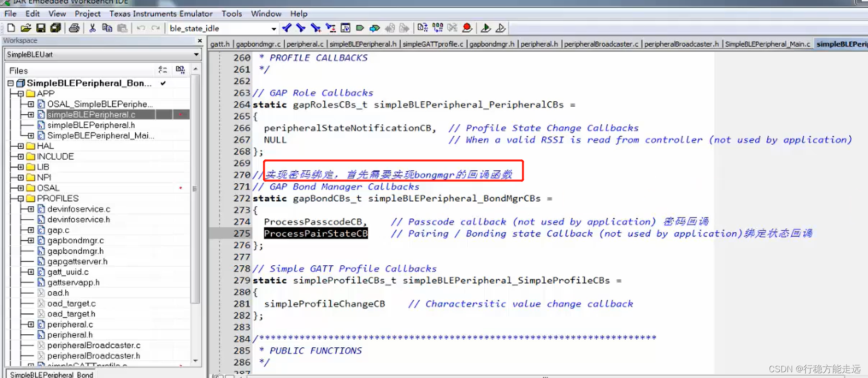
Task: Toggle a bookmark with the bookmark icon
Action: click(x=360, y=28)
